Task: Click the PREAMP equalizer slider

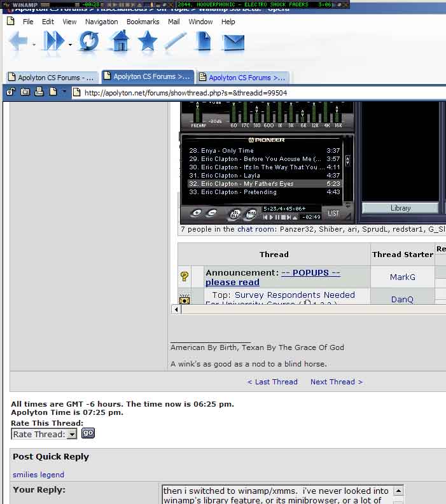Action: 198,113
